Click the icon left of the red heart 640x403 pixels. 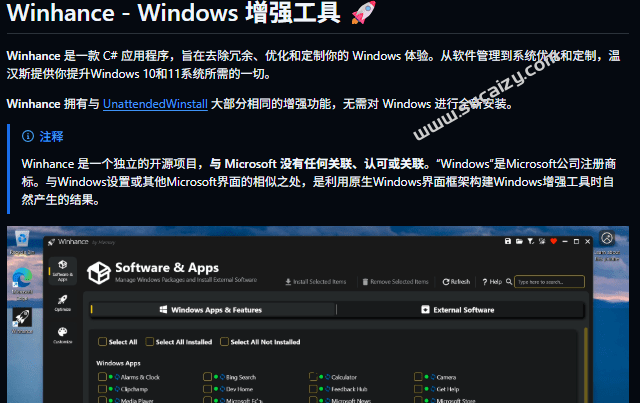[x=542, y=241]
